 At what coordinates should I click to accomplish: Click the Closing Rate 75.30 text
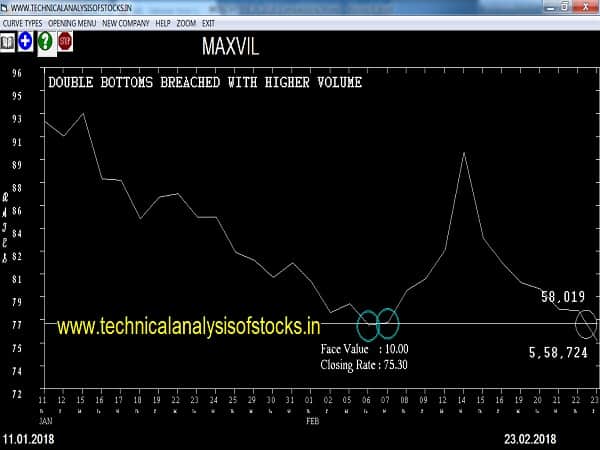[364, 364]
